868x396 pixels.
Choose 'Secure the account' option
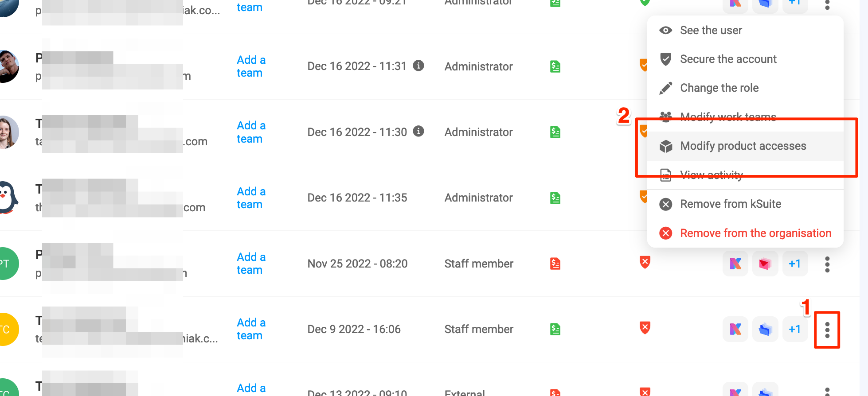pyautogui.click(x=728, y=59)
